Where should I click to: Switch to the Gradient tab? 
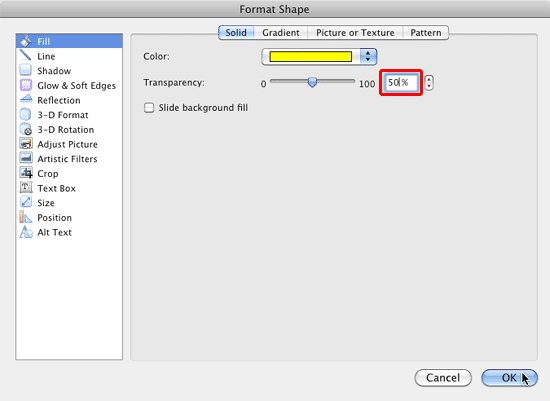pyautogui.click(x=281, y=33)
